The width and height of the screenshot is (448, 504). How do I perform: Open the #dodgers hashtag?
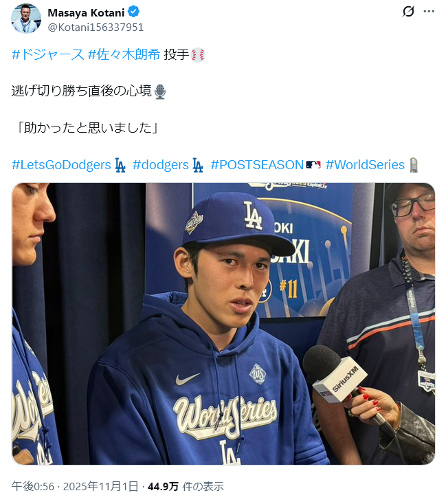pos(161,165)
